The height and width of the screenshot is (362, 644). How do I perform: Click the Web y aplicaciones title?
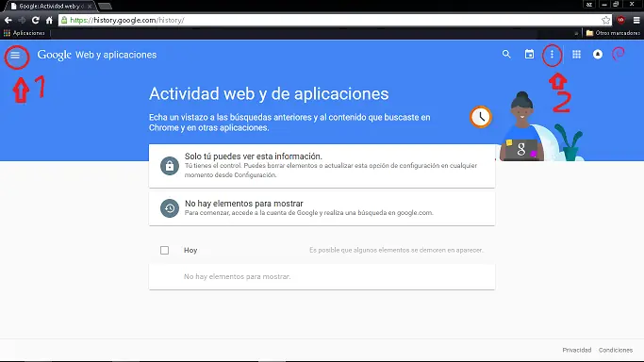pyautogui.click(x=116, y=55)
